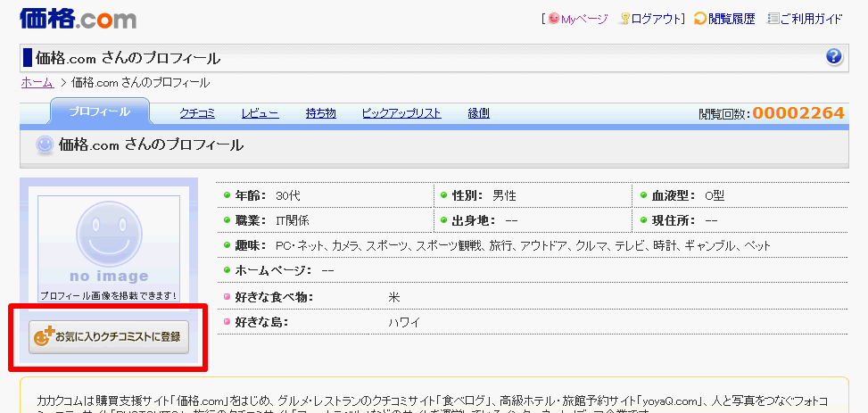The height and width of the screenshot is (413, 868).
Task: Click the 閲覧履歴 circular arrow icon
Action: 700,19
